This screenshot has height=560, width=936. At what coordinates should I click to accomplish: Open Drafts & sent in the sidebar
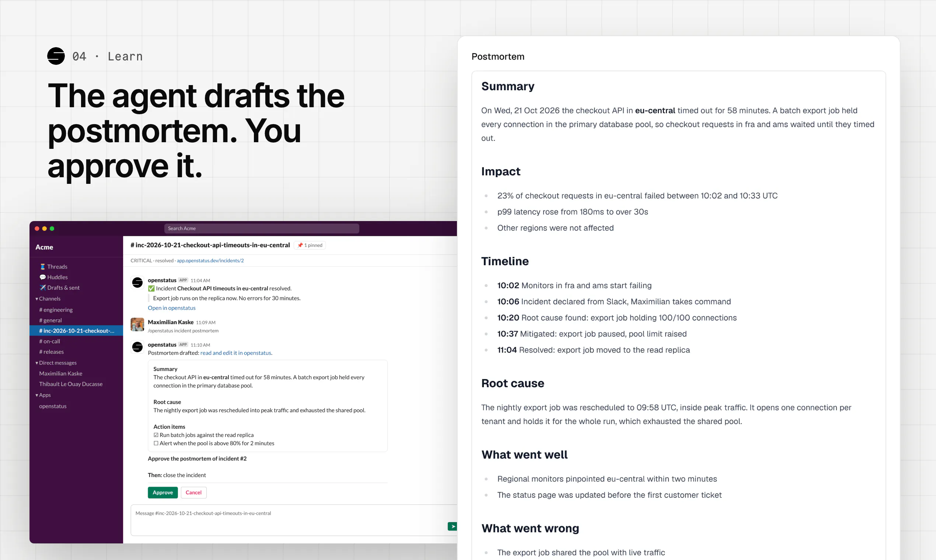click(60, 288)
